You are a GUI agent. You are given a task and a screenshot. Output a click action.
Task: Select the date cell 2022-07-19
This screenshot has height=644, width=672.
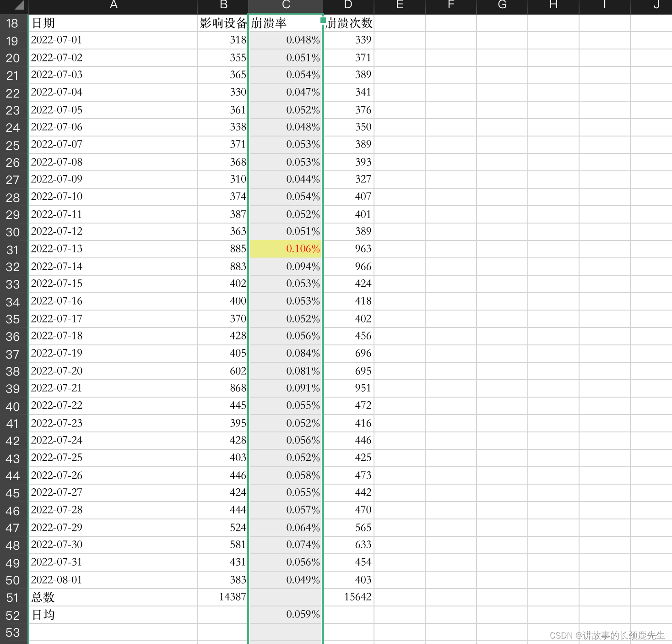click(113, 354)
